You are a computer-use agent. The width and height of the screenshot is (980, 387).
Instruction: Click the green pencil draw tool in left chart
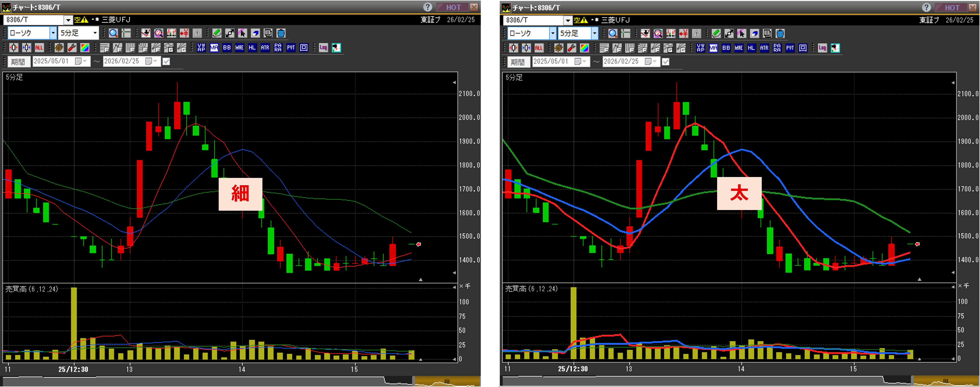217,33
